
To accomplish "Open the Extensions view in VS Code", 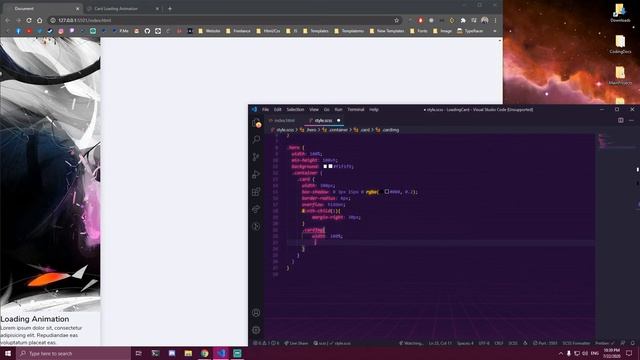I will click(256, 191).
